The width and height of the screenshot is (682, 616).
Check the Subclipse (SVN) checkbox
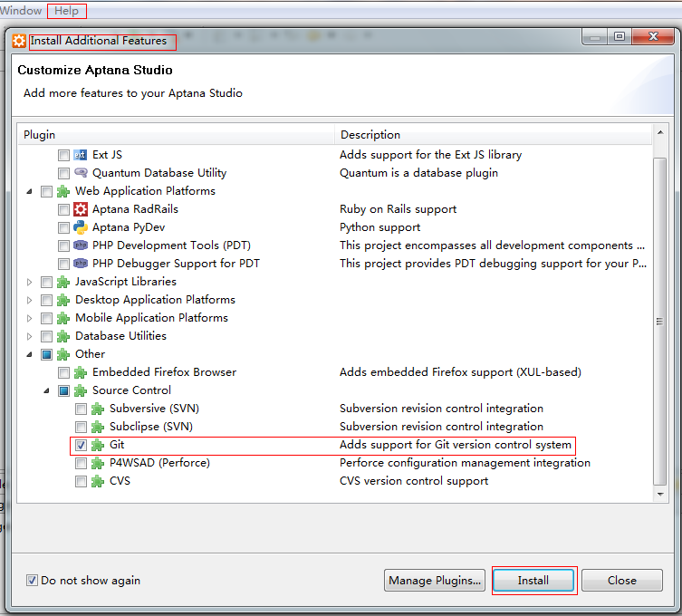coord(81,428)
